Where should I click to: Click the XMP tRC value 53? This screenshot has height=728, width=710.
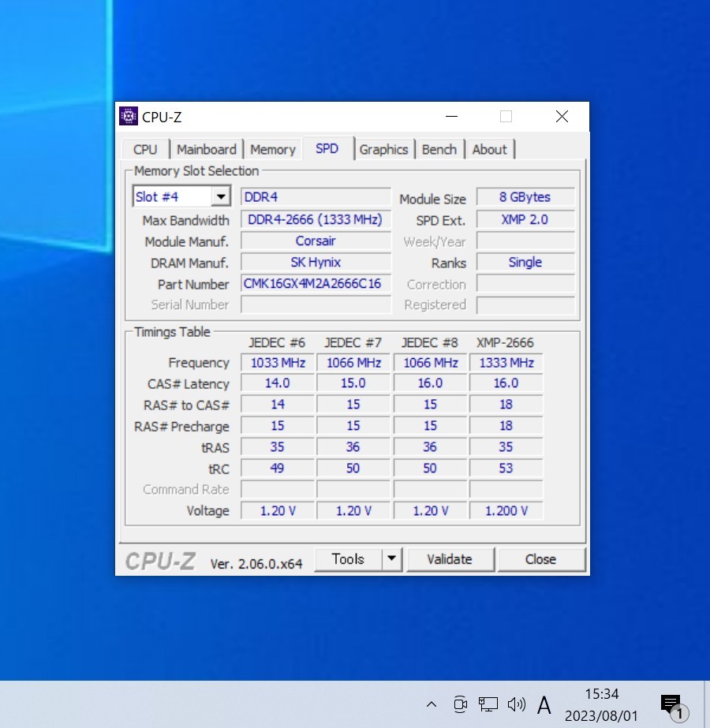(506, 468)
